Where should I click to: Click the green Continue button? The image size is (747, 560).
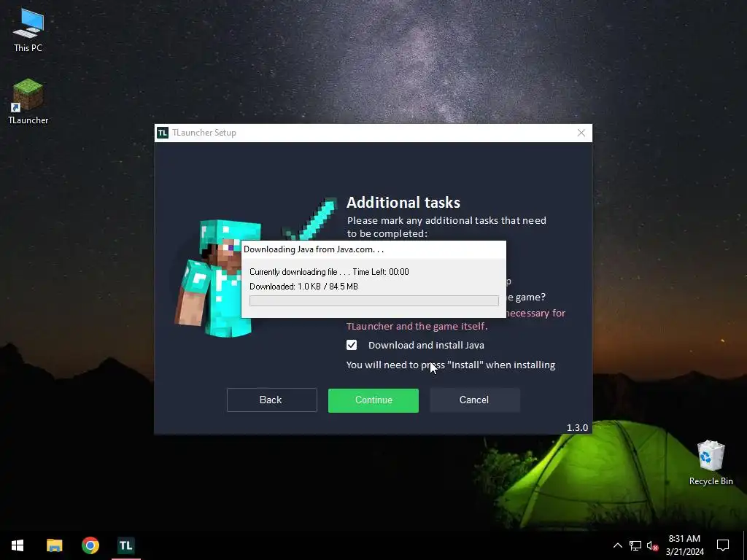373,400
